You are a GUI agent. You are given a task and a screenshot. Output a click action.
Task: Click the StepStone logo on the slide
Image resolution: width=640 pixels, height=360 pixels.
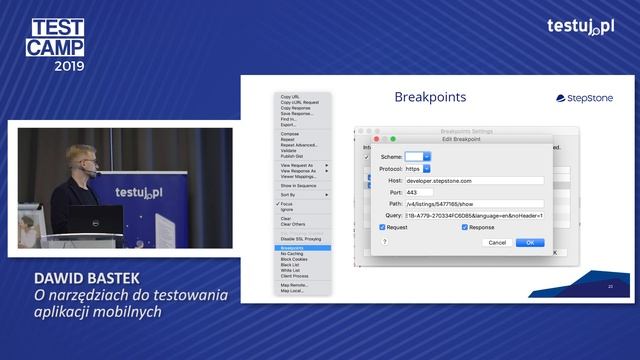coord(584,98)
